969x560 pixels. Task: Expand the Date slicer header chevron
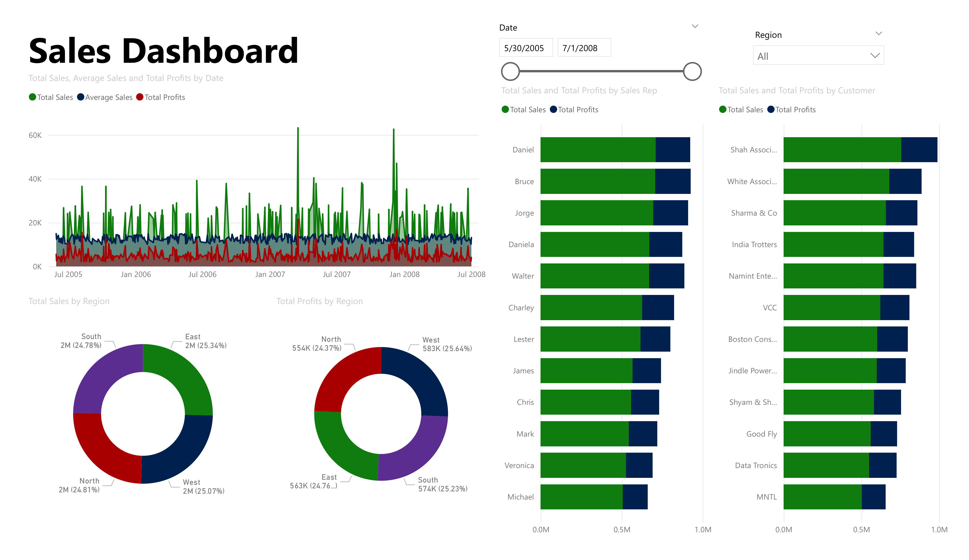[695, 26]
